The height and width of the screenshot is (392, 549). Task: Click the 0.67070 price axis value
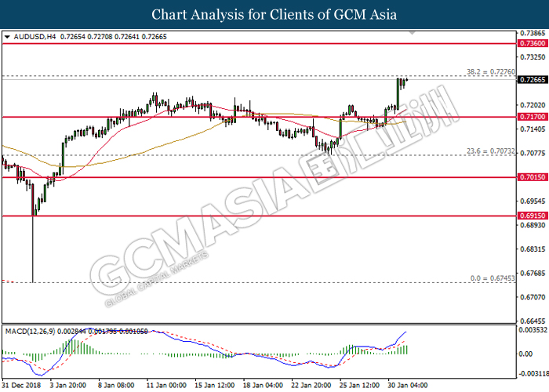pos(533,297)
